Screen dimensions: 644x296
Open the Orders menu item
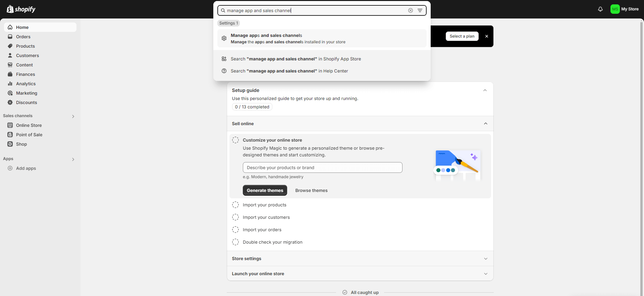point(40,37)
